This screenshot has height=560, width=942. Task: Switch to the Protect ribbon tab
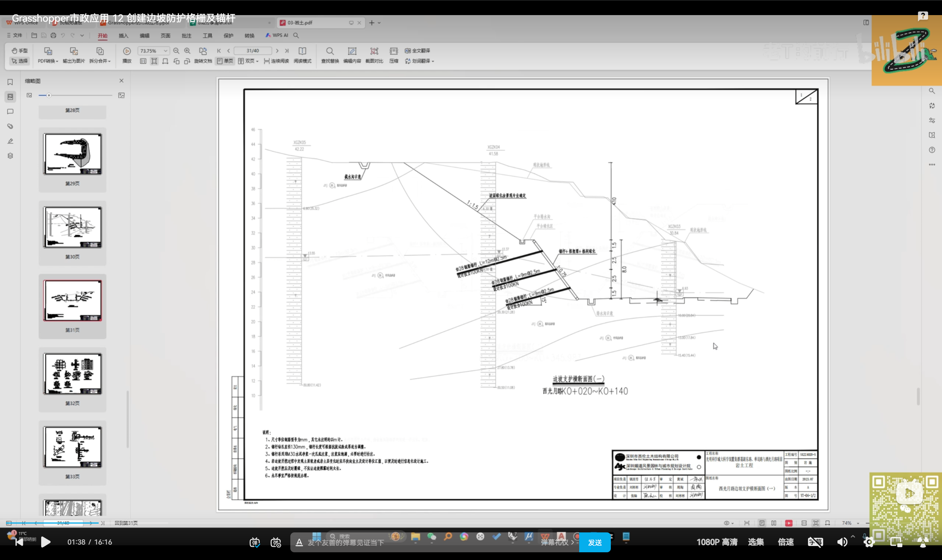[x=229, y=35]
